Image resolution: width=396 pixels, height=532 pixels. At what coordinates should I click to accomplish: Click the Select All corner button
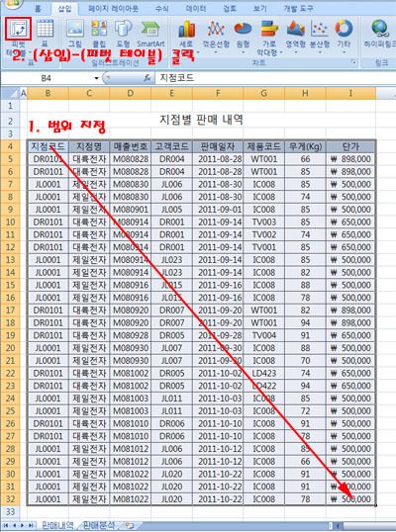pos(10,93)
